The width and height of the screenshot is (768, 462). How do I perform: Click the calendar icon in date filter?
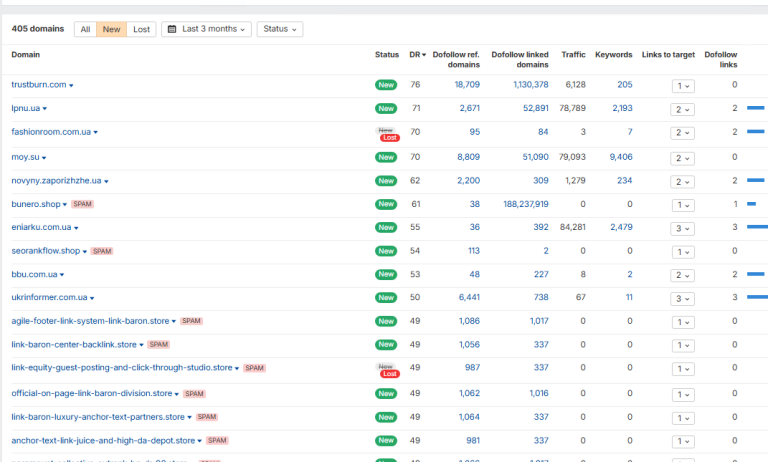tap(172, 29)
